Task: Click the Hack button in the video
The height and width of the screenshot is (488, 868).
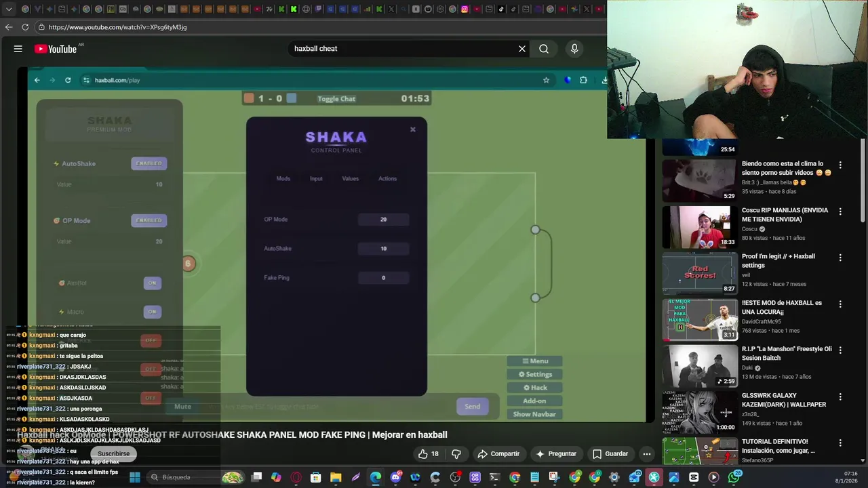Action: 534,388
